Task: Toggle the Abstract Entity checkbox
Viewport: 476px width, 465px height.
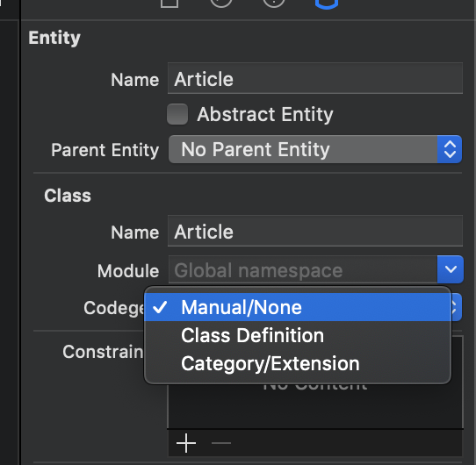Action: pos(177,114)
